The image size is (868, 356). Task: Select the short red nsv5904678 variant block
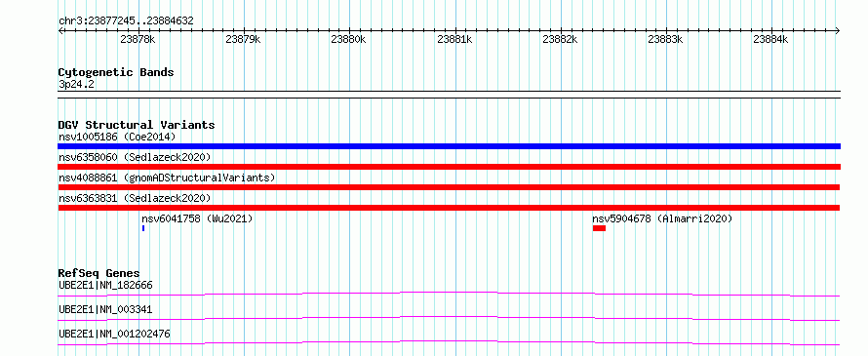pyautogui.click(x=599, y=228)
